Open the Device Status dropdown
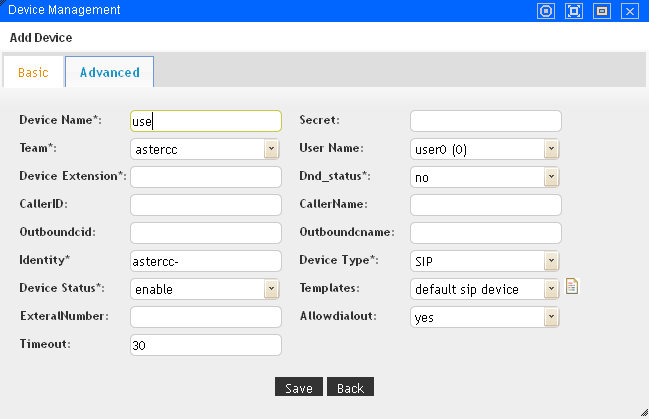Viewport: 649px width, 419px height. click(270, 289)
